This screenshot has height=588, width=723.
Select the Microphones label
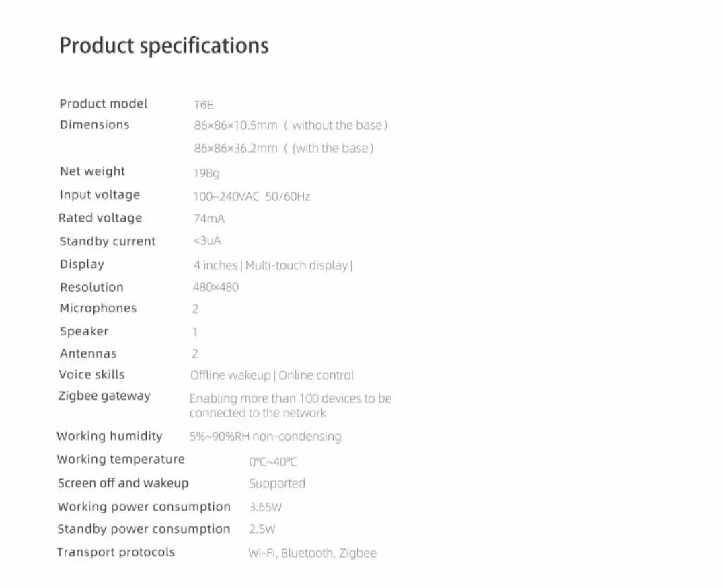pyautogui.click(x=98, y=308)
